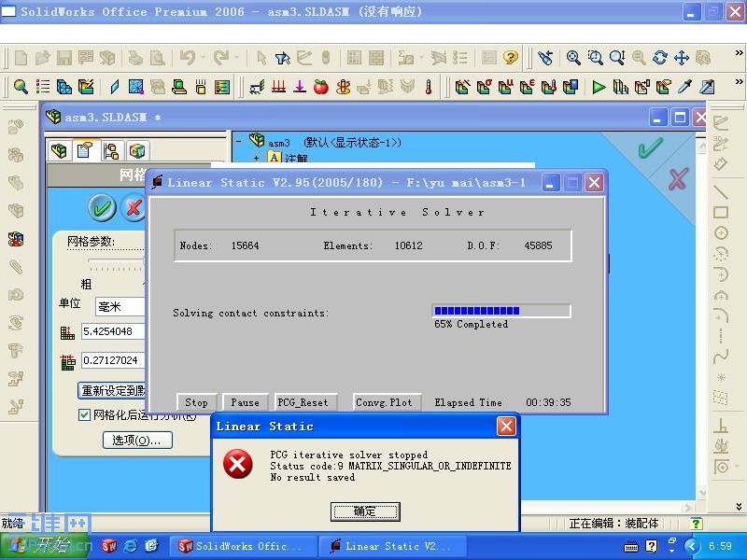The image size is (747, 560).
Task: Select the restraints icon in loads toolbar
Action: pyautogui.click(x=258, y=87)
